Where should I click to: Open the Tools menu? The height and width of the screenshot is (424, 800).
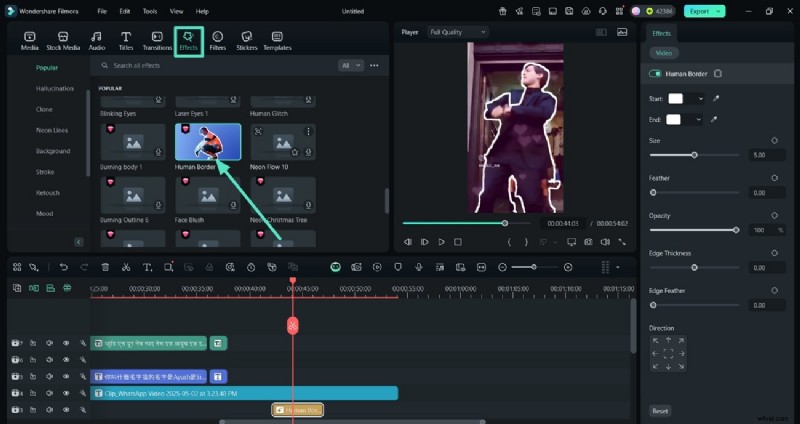[150, 11]
